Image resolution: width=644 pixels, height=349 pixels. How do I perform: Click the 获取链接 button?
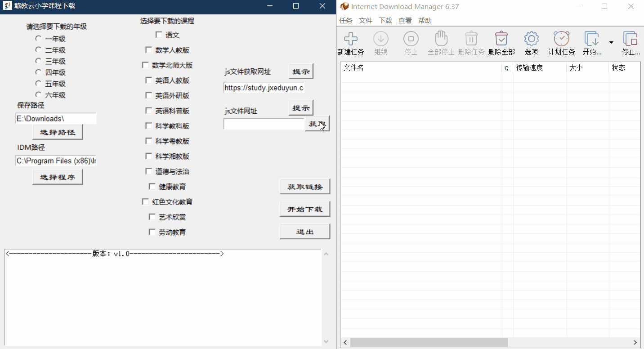click(x=305, y=186)
